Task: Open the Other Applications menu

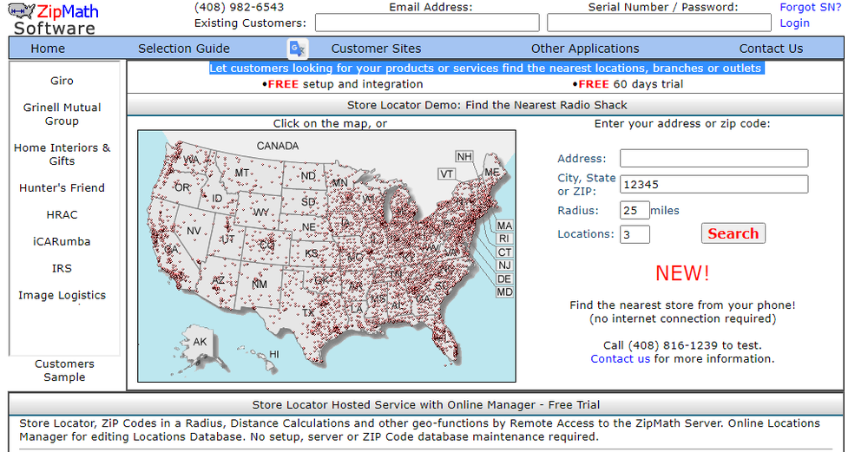Action: 585,49
